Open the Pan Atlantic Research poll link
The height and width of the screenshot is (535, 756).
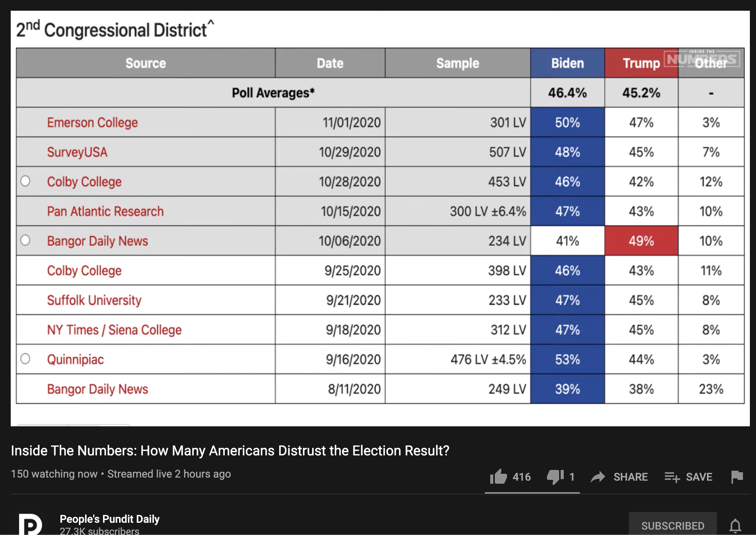point(105,211)
